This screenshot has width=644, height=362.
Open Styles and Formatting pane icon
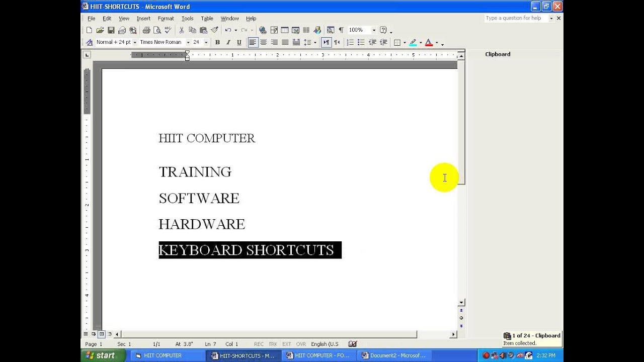89,42
